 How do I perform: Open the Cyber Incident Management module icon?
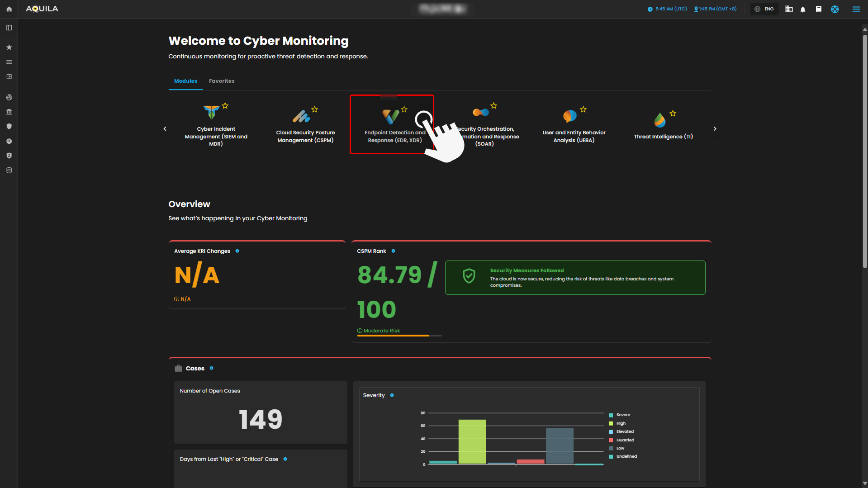[x=211, y=112]
